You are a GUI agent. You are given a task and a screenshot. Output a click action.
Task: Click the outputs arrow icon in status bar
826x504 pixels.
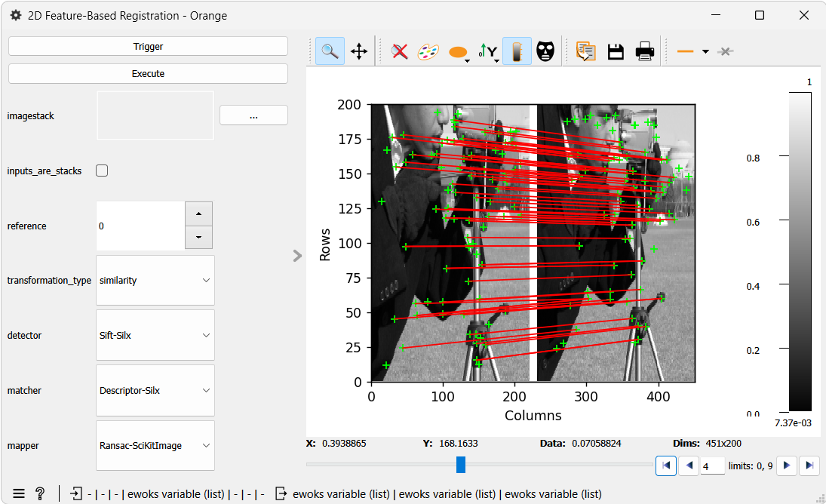(281, 493)
